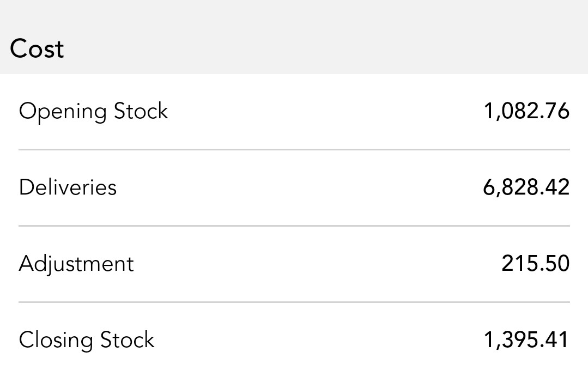Select the Closing Stock label
The height and width of the screenshot is (376, 588).
[x=87, y=341]
